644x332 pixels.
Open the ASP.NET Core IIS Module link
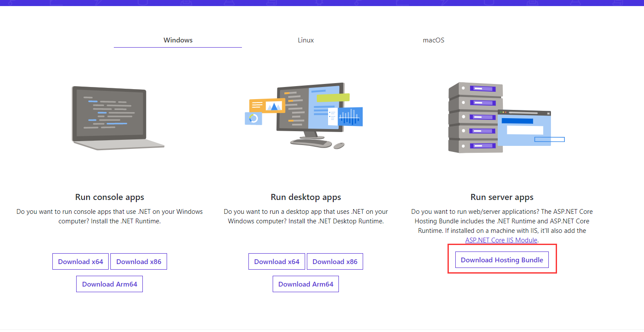[501, 240]
